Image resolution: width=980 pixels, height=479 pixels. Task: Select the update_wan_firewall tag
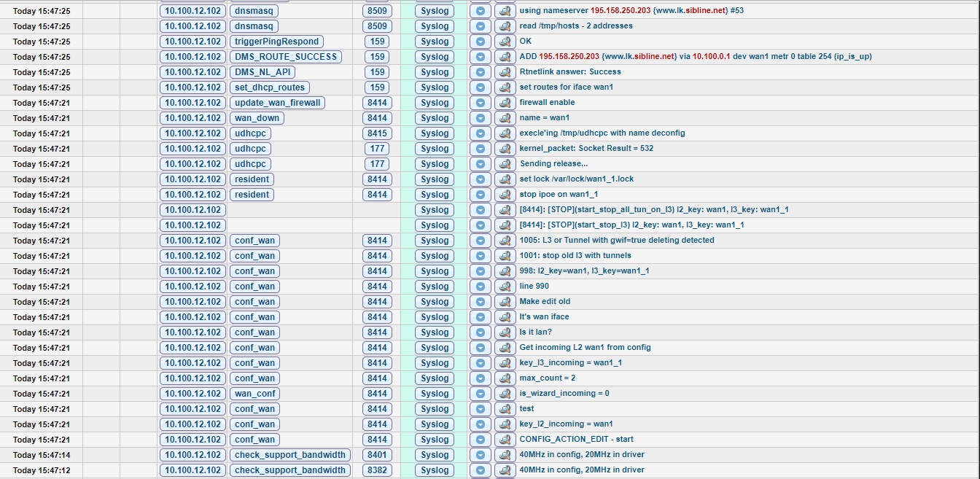pyautogui.click(x=277, y=103)
